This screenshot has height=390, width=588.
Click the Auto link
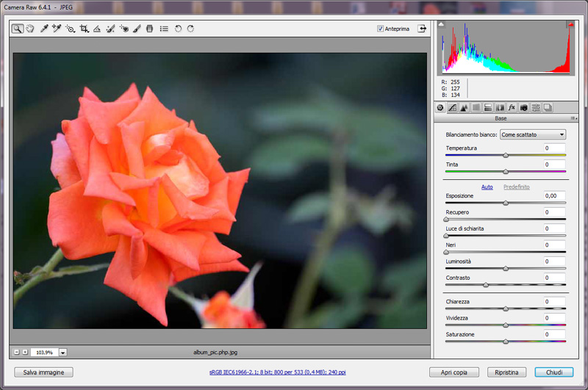click(x=487, y=187)
